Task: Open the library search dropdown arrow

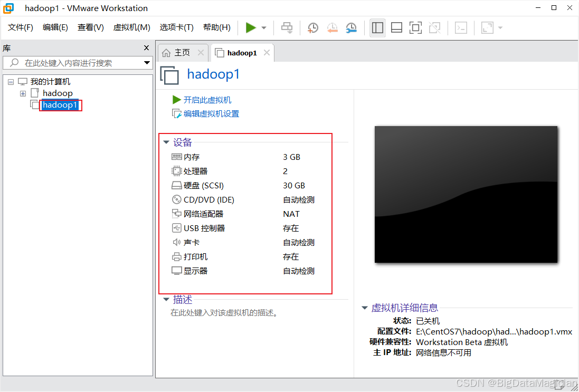Action: 147,63
